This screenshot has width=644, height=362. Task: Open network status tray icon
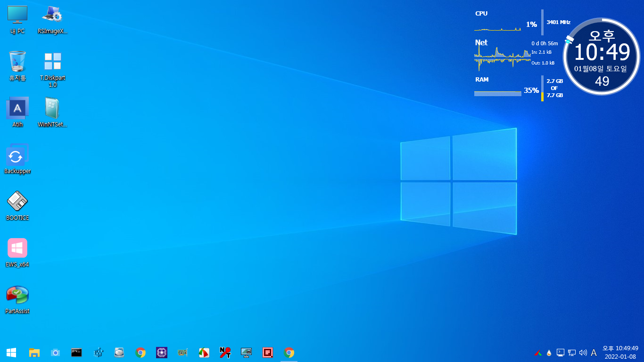[572, 352]
